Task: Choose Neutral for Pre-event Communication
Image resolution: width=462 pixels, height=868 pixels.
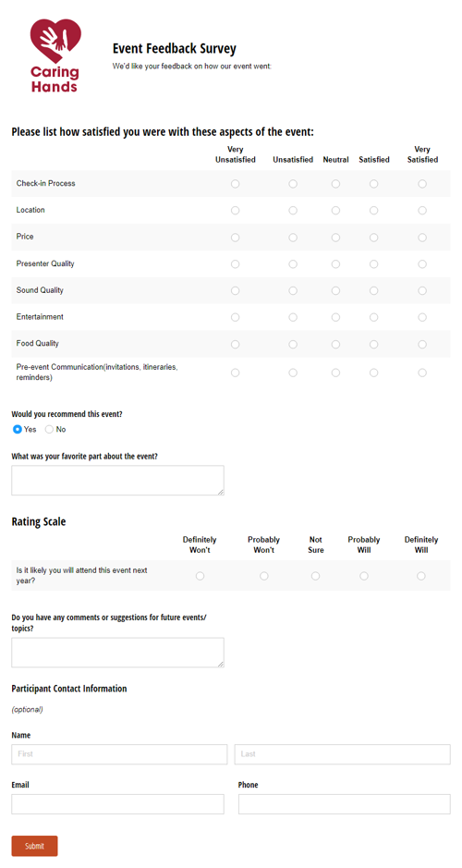Action: tap(335, 373)
